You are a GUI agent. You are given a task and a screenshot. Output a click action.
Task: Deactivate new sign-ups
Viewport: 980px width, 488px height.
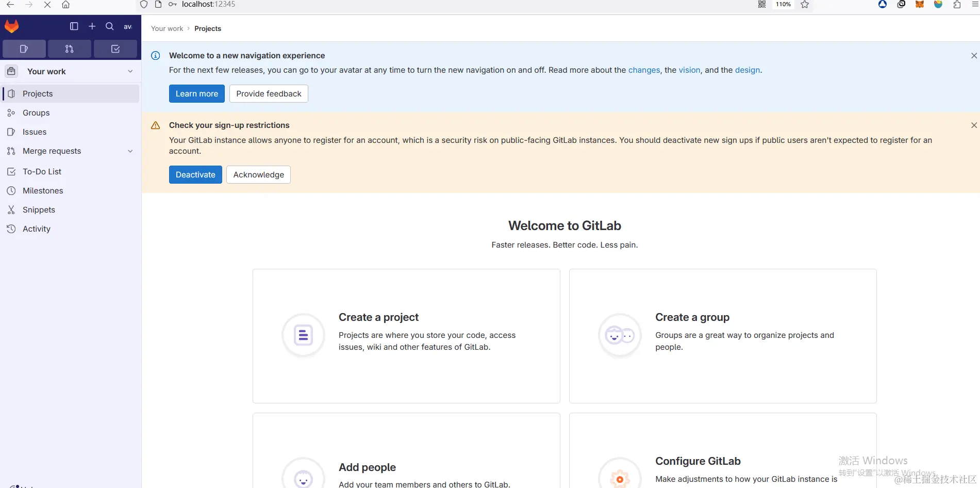(195, 175)
